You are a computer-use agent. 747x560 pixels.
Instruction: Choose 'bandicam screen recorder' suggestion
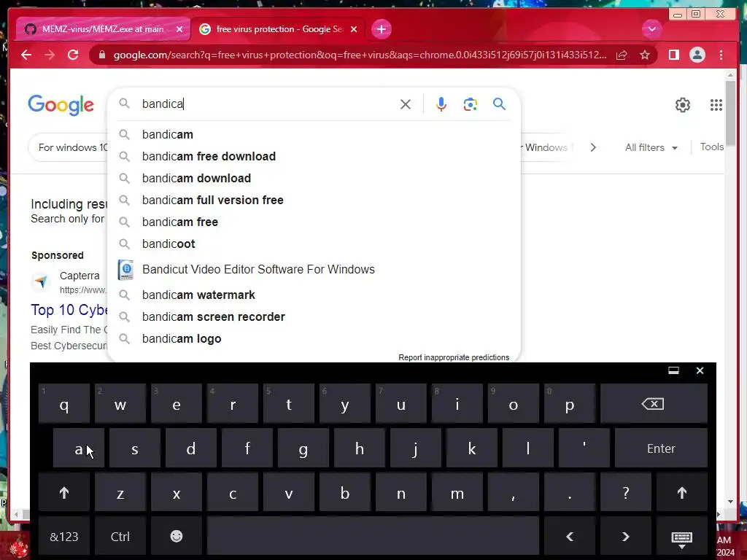click(x=314, y=317)
